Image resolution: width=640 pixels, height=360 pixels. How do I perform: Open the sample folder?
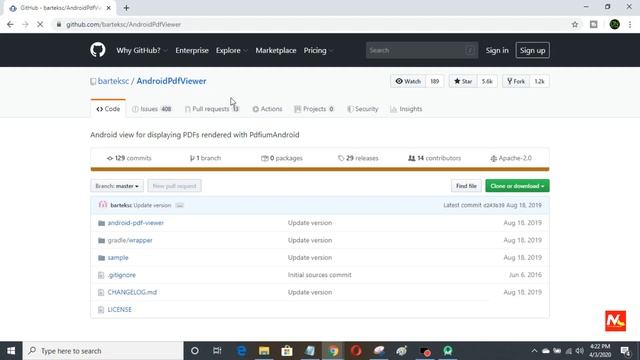(x=118, y=258)
